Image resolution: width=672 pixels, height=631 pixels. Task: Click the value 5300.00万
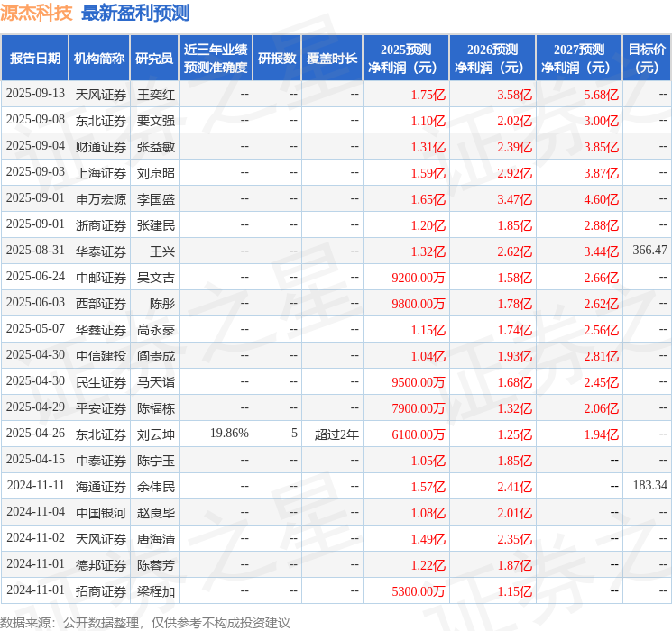pyautogui.click(x=419, y=591)
